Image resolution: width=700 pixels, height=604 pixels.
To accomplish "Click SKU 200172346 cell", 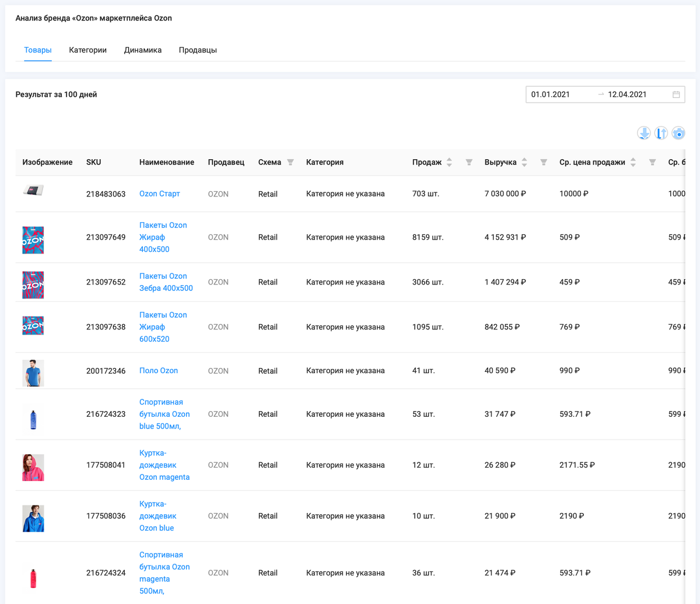I will click(106, 371).
